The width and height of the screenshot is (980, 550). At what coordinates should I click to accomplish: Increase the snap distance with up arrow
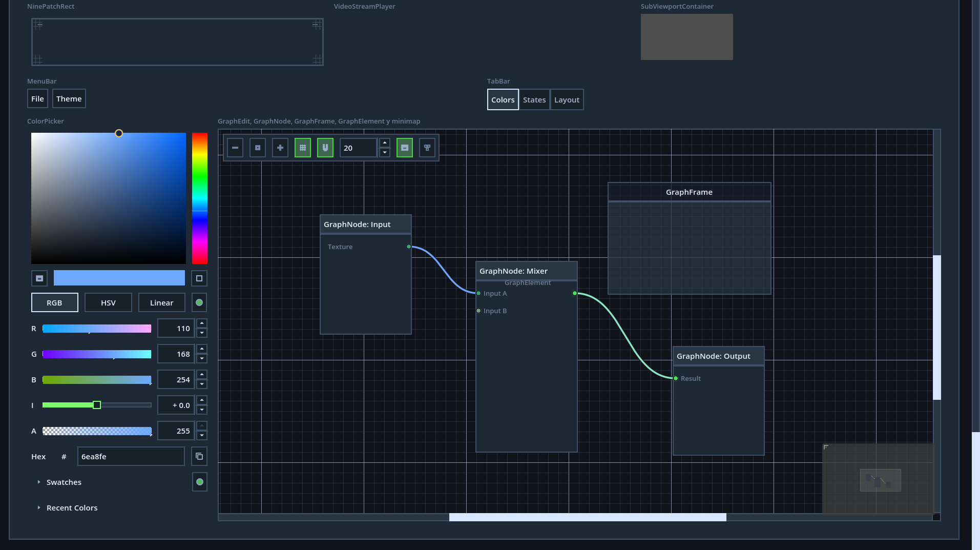pyautogui.click(x=385, y=143)
